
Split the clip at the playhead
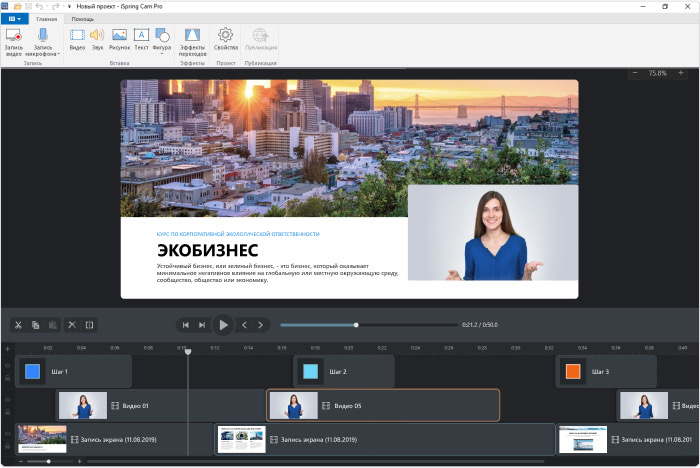pos(89,325)
